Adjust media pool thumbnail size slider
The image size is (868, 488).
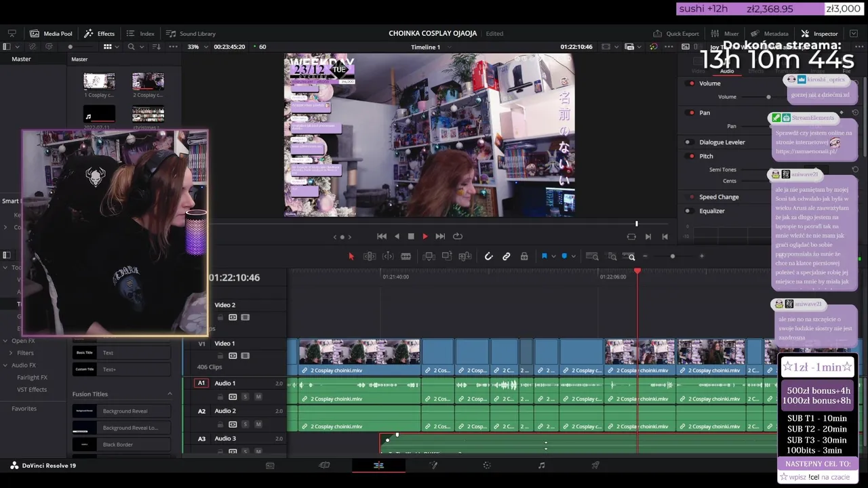(x=70, y=47)
